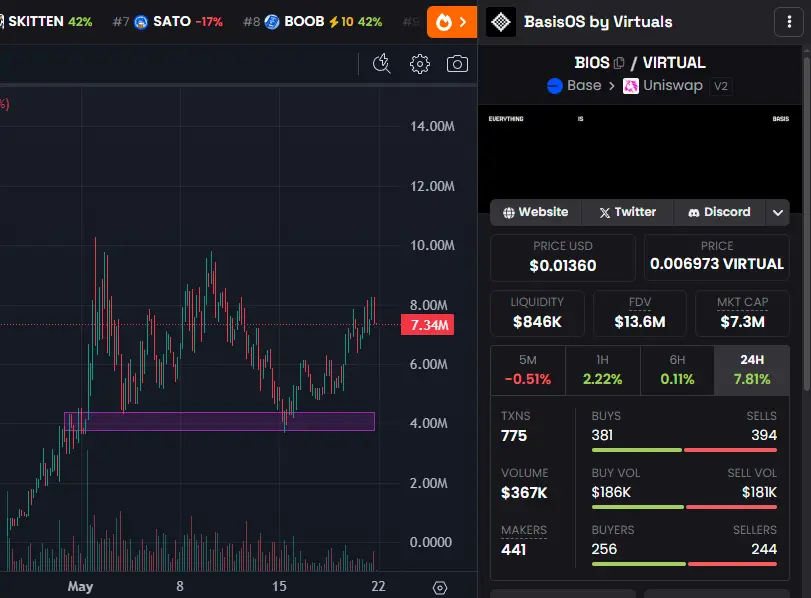Open the three-dot options menu for BasisOS

(789, 22)
